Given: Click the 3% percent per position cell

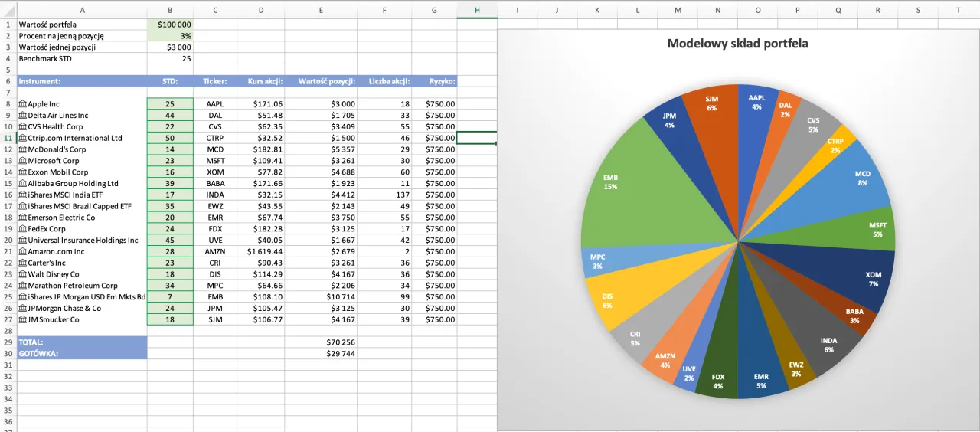Looking at the screenshot, I should 170,36.
